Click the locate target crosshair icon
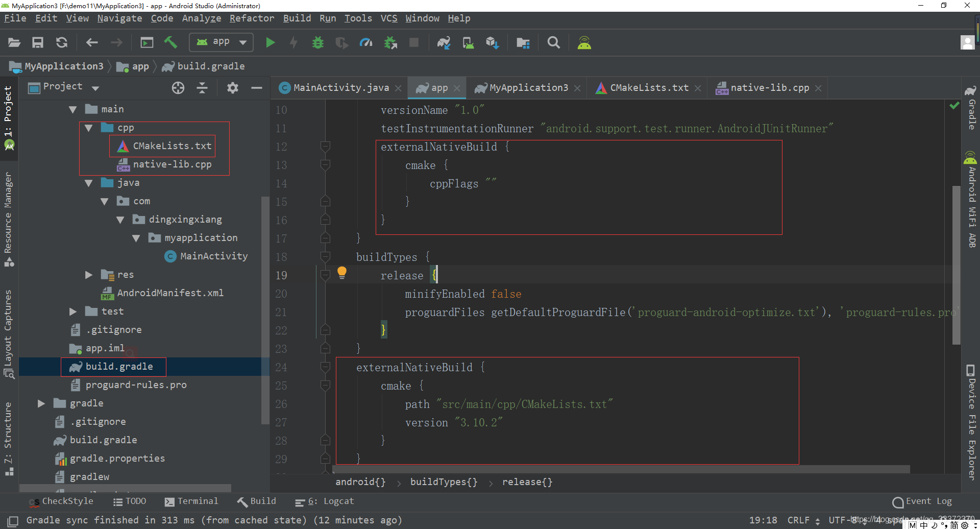The image size is (980, 529). 178,88
